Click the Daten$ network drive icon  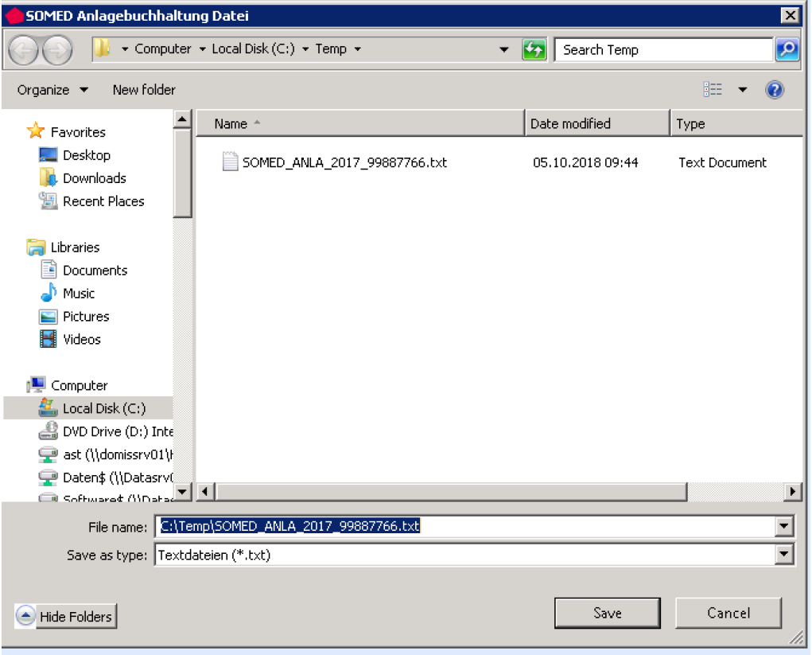click(49, 478)
